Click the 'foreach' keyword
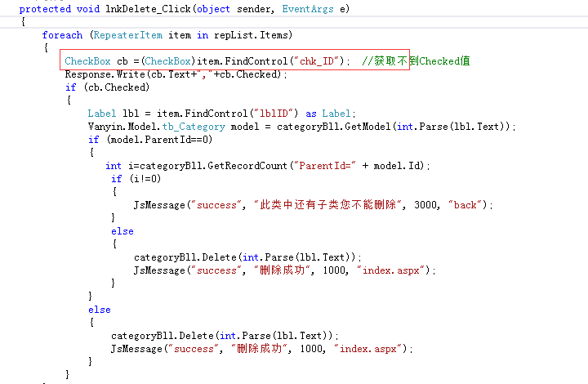The width and height of the screenshot is (588, 384). point(62,35)
